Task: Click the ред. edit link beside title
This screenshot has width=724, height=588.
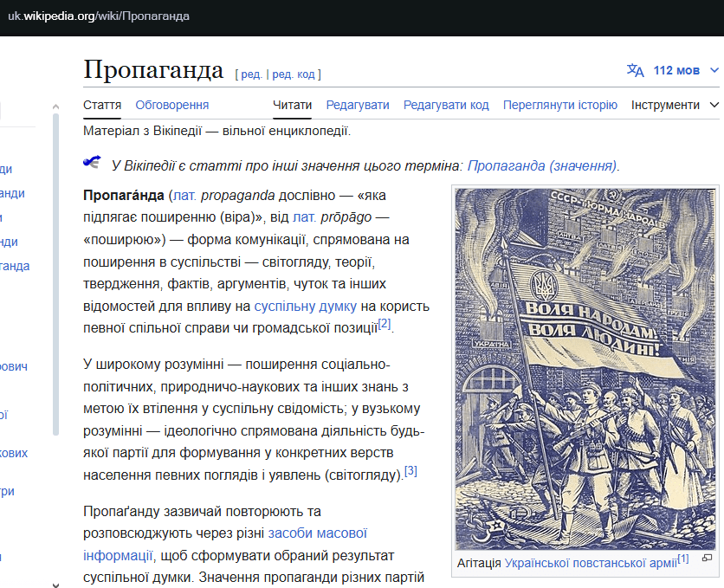Action: 251,74
